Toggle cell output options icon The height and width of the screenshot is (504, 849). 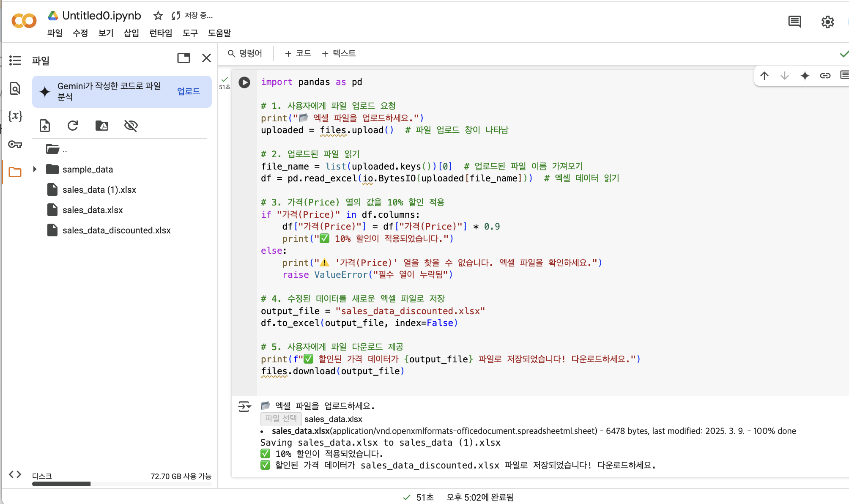point(244,406)
